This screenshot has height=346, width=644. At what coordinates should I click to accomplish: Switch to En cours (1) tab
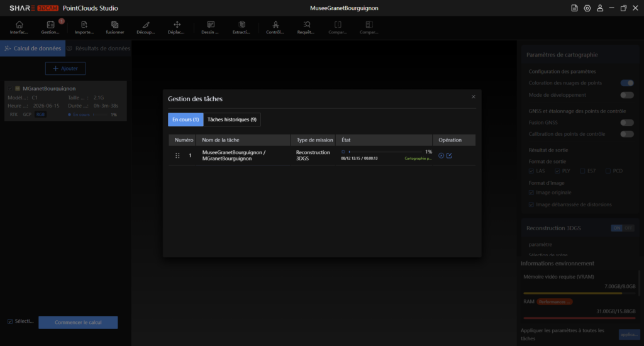186,120
